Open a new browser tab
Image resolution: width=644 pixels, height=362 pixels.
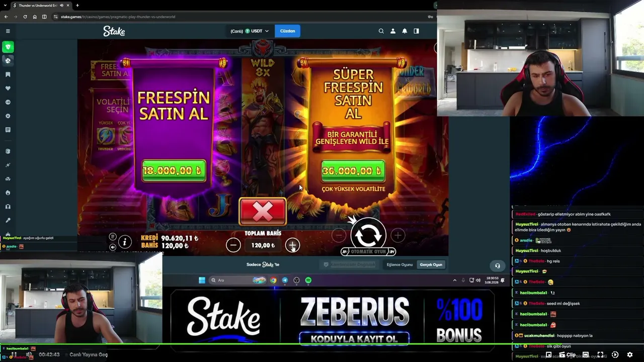point(77,6)
